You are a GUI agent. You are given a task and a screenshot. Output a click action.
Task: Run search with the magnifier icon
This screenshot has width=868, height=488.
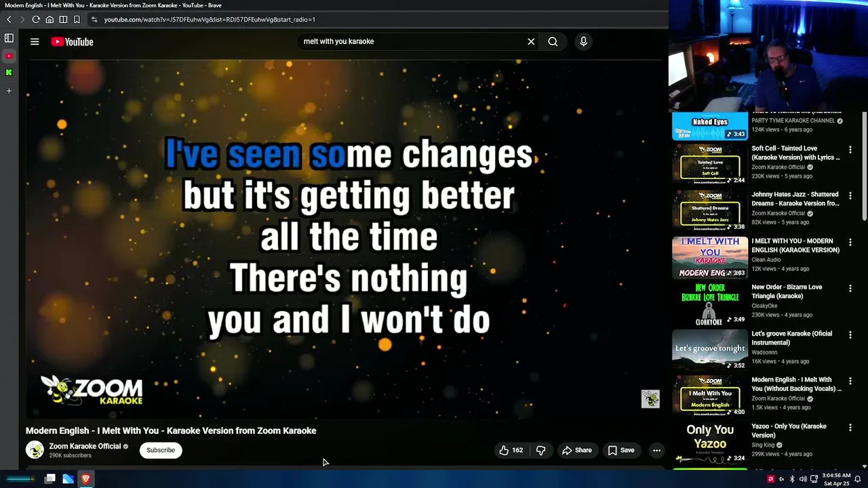(x=553, y=41)
